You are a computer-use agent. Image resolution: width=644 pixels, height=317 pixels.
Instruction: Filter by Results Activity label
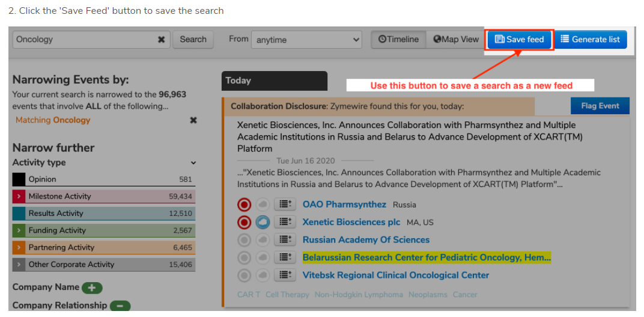[x=56, y=214]
